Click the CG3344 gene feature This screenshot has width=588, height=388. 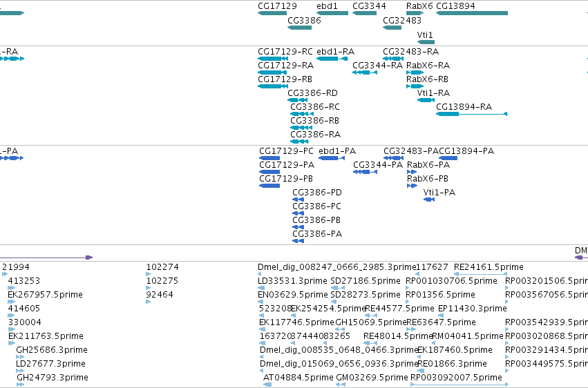[x=365, y=13]
